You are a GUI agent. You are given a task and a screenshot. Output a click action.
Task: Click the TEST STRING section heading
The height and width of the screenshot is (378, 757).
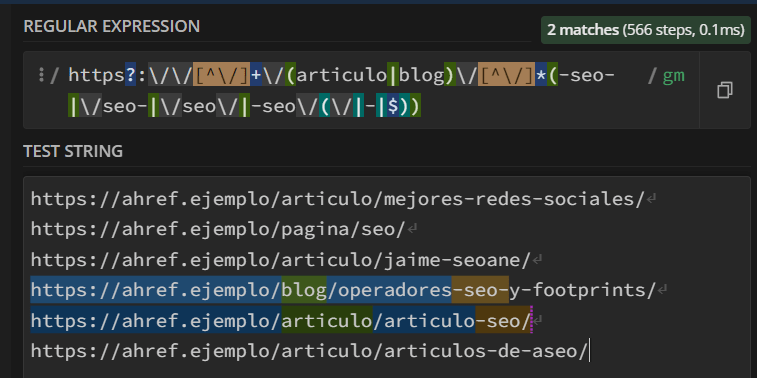73,152
